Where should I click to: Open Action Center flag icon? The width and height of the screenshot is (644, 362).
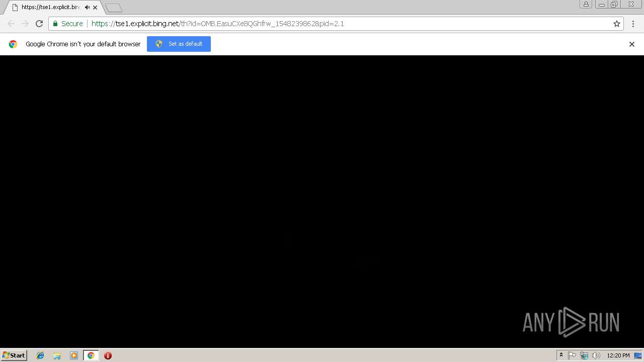[572, 355]
